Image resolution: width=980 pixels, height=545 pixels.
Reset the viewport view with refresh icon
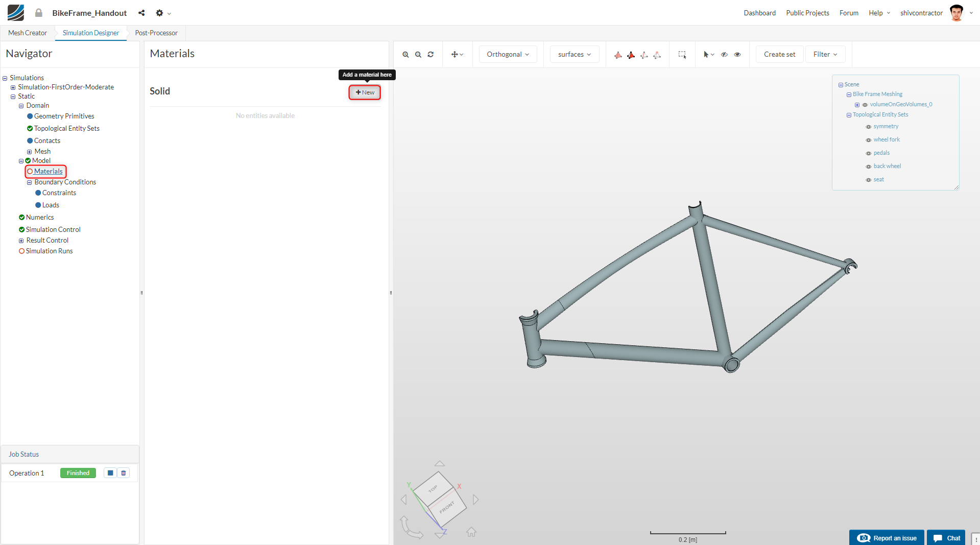pyautogui.click(x=430, y=54)
